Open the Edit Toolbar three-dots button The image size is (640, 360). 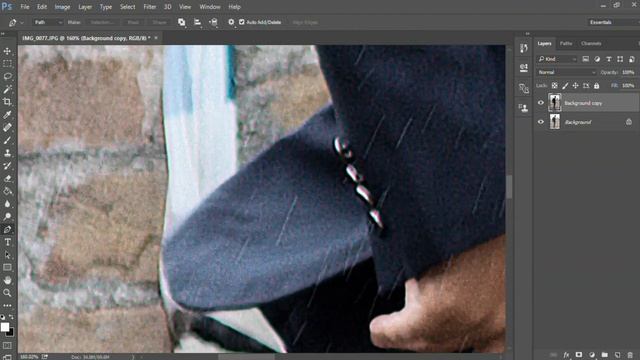tap(7, 305)
